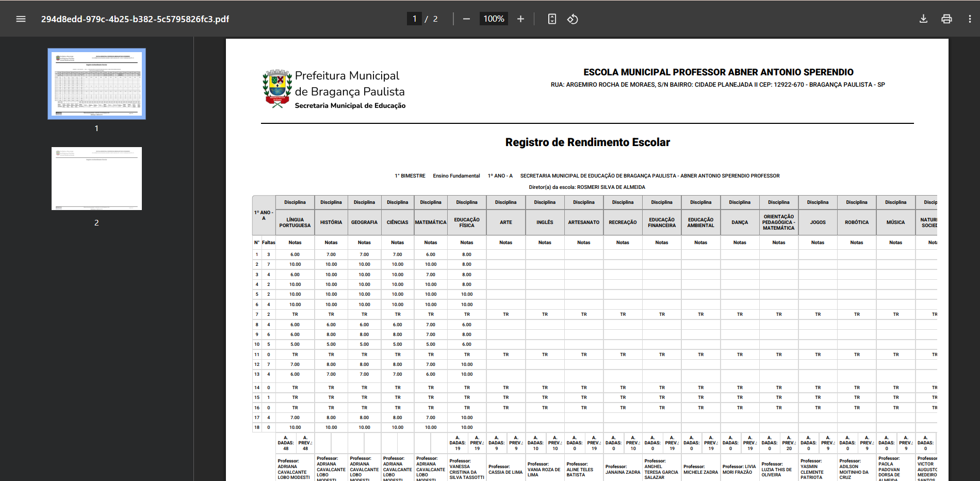The height and width of the screenshot is (481, 980).
Task: Click the Prefeitura Municipal coat of arms logo
Action: [x=277, y=89]
